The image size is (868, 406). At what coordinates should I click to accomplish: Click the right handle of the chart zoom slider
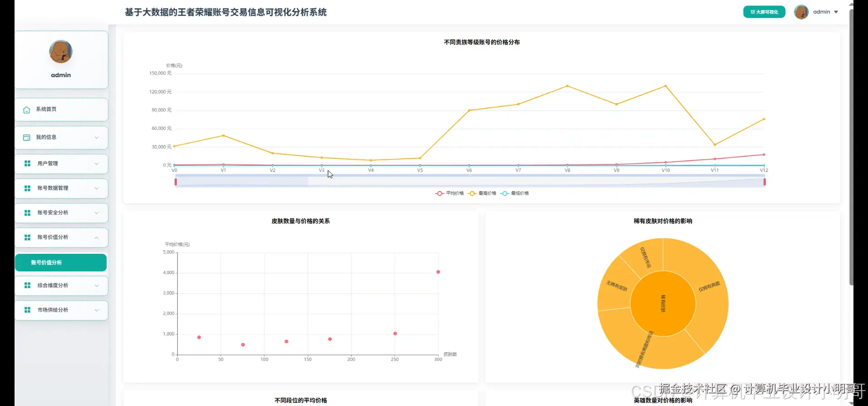(x=764, y=182)
